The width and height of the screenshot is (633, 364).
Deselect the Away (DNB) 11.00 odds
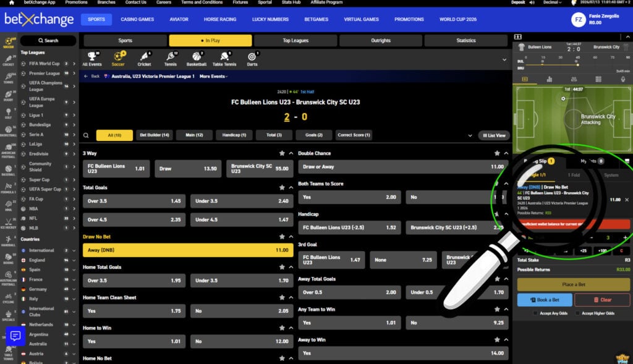point(188,250)
